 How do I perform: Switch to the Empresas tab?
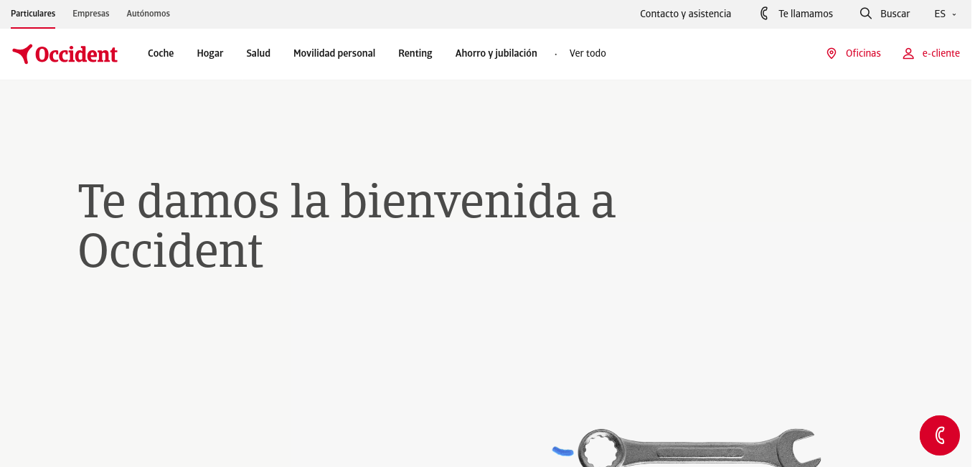click(x=91, y=14)
